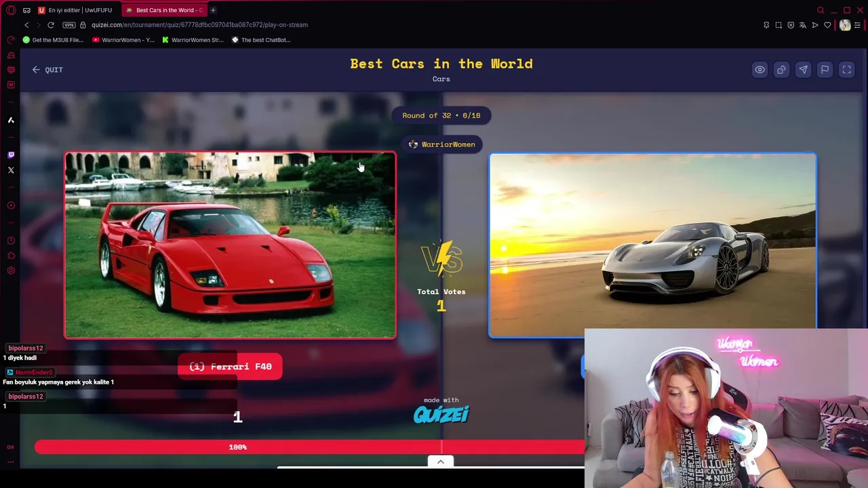
Task: Open History clock icon in sidebar
Action: (11, 241)
